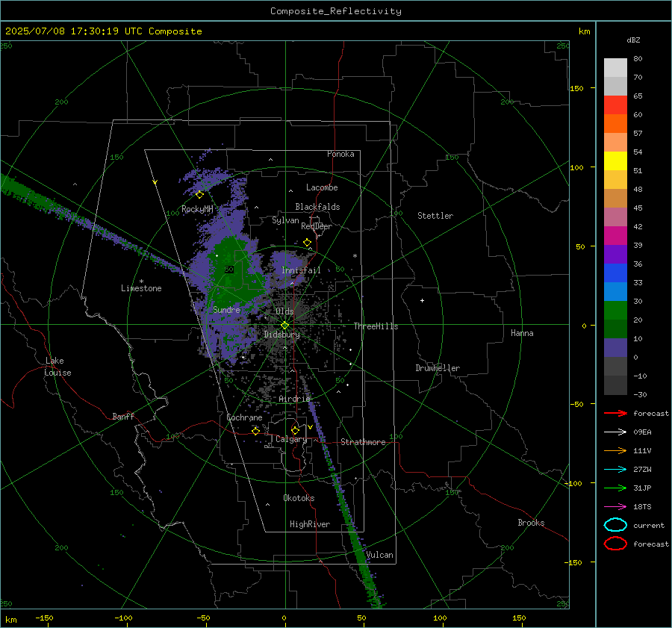The width and height of the screenshot is (672, 628).
Task: Click the 0 tick on the right axis
Action: (584, 326)
